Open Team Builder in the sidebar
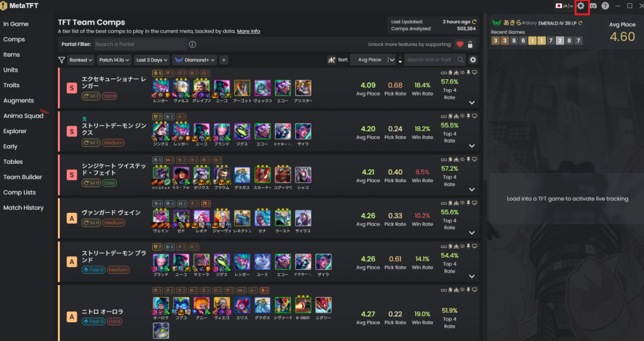Viewport: 644px width, 341px height. (23, 177)
